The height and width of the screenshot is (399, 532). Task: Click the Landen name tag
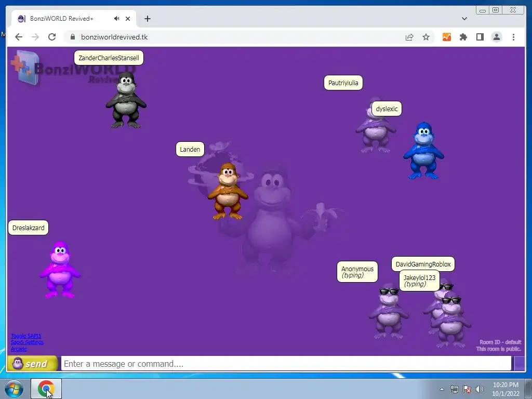[190, 149]
